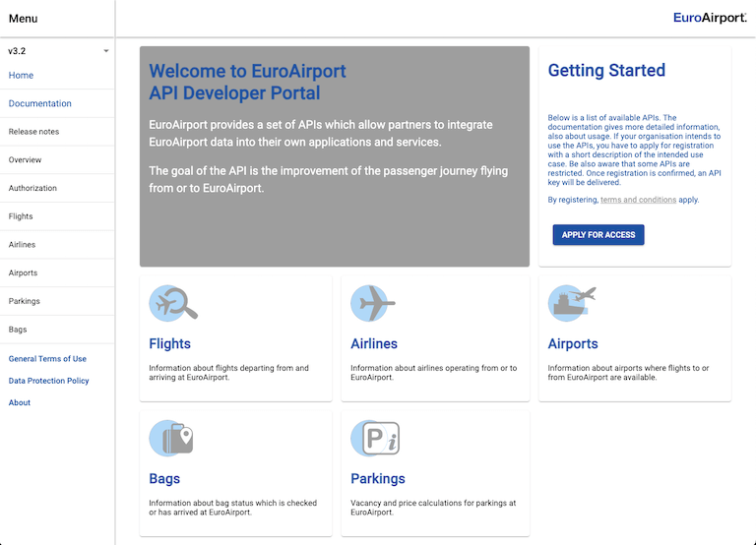756x545 pixels.
Task: Open Airports in the sidebar menu
Action: pyautogui.click(x=24, y=272)
